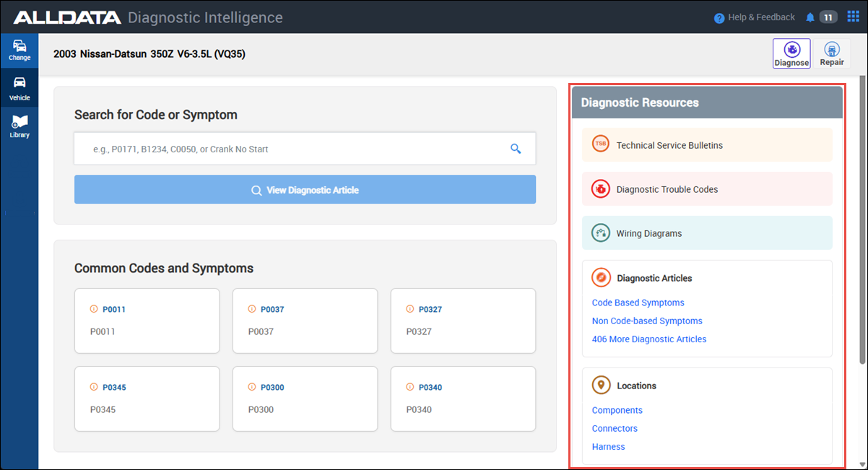Viewport: 868px width, 470px height.
Task: Open Wiring Diagrams resource
Action: click(707, 233)
